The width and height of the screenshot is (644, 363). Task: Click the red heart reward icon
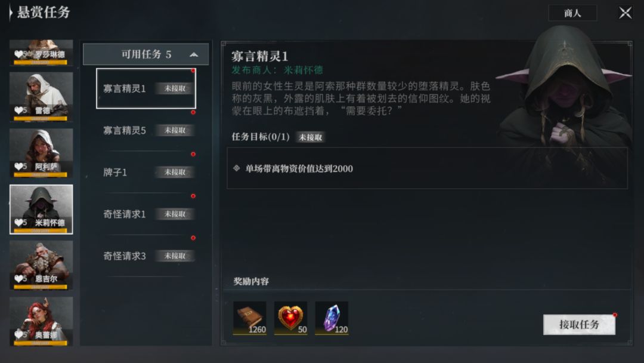click(291, 318)
